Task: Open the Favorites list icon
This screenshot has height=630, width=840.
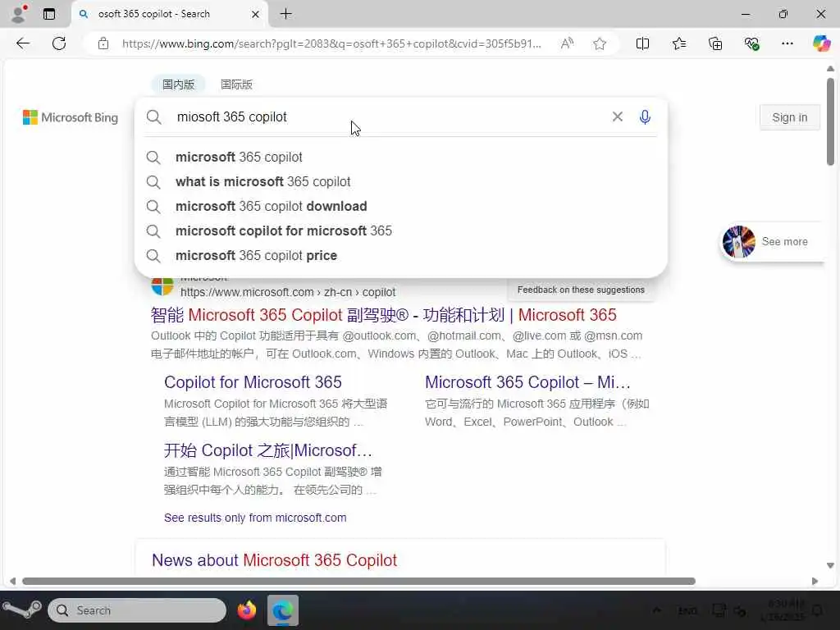Action: point(678,43)
